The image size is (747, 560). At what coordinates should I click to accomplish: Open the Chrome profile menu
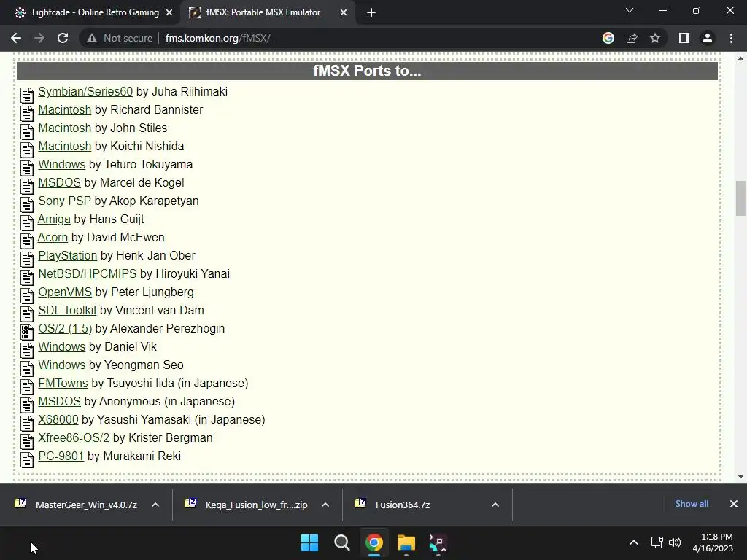click(708, 38)
